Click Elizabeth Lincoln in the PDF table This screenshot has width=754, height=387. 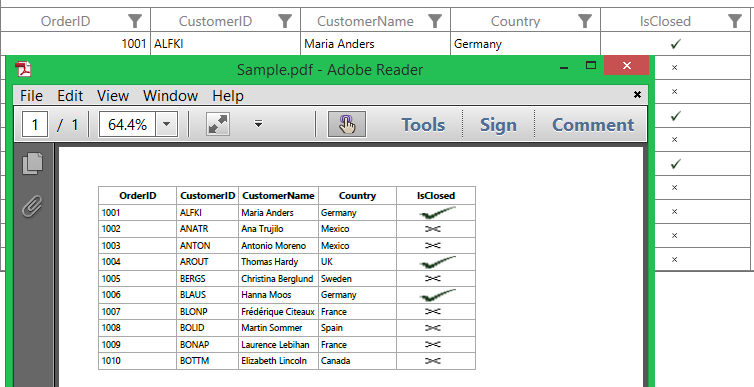pyautogui.click(x=274, y=361)
